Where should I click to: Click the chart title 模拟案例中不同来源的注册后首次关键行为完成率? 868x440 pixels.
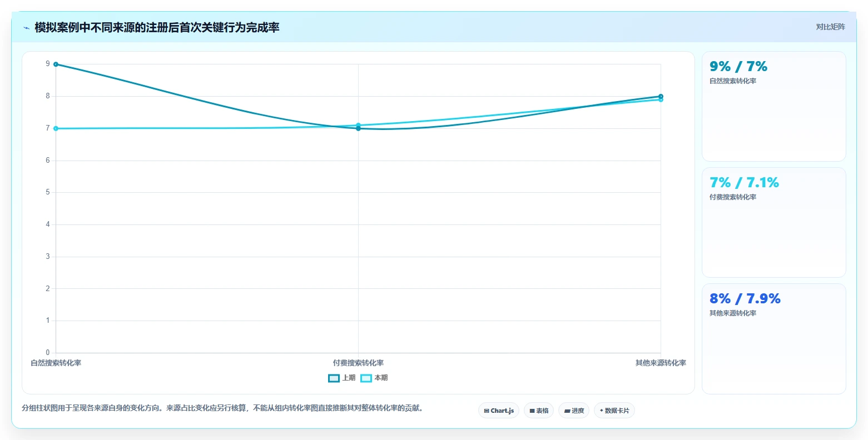pos(157,27)
